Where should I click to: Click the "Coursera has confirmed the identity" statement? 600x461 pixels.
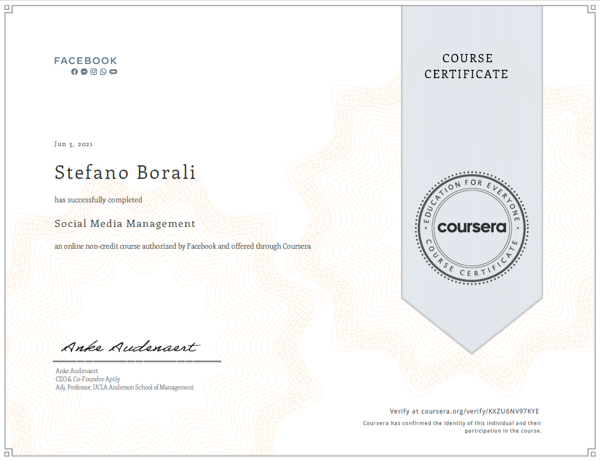[x=452, y=427]
